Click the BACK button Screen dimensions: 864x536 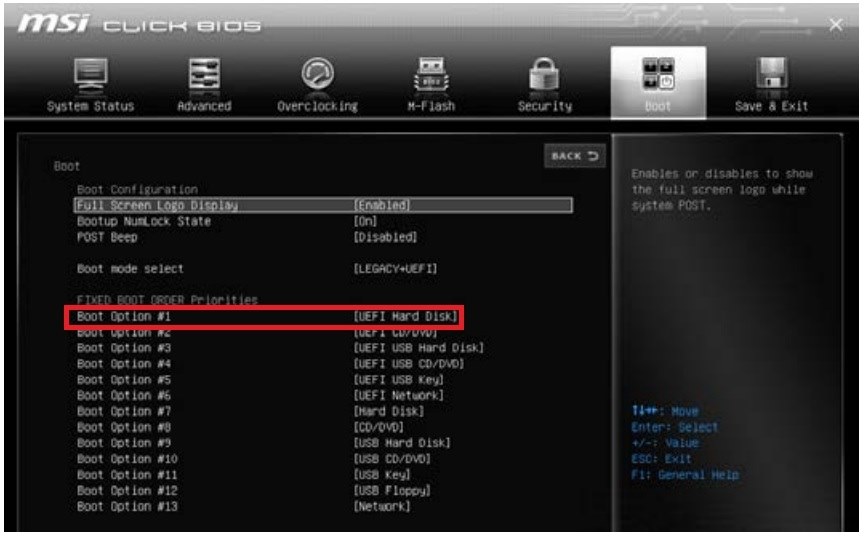(575, 156)
